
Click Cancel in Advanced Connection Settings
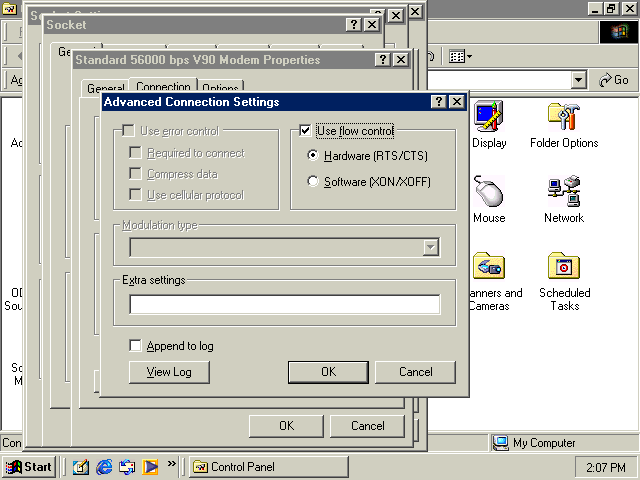(x=415, y=372)
